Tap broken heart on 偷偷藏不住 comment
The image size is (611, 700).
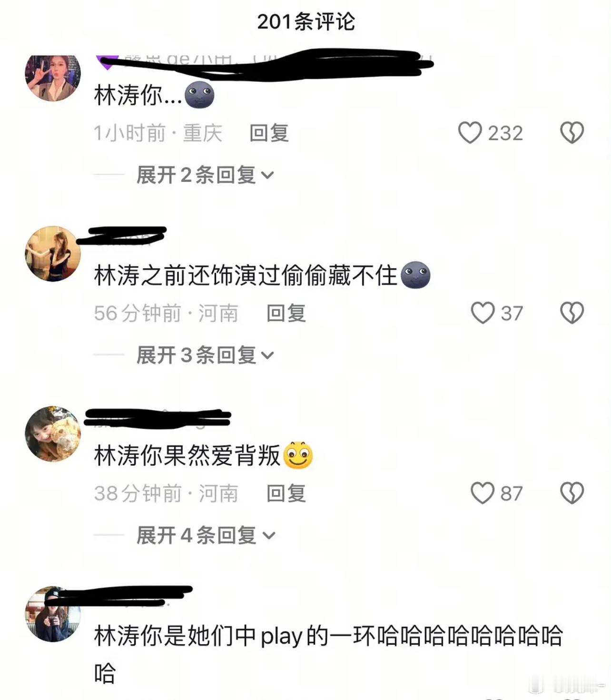(572, 313)
